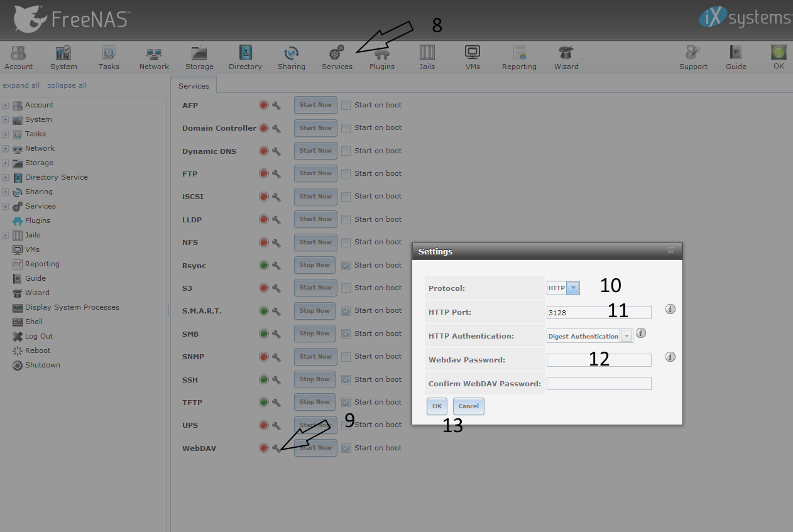Open Shell in the sidebar tree
Viewport: 793px width, 532px height.
point(34,322)
